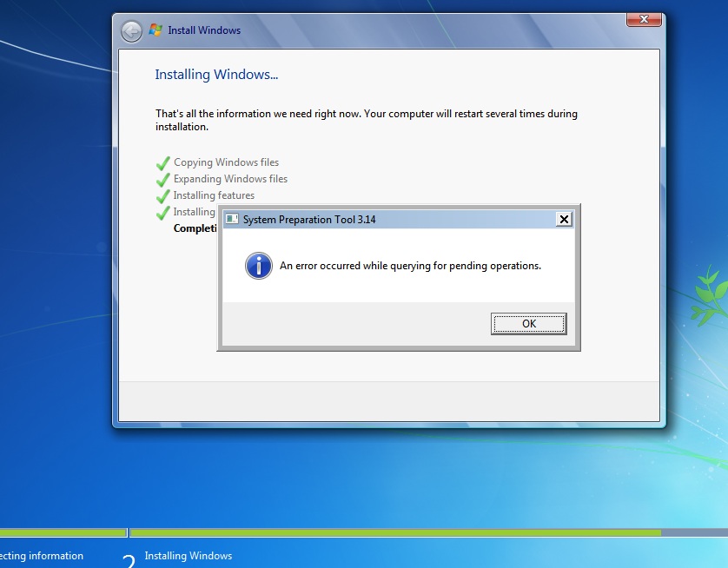This screenshot has width=728, height=568.
Task: Click the back arrow in Install Windows
Action: [131, 31]
